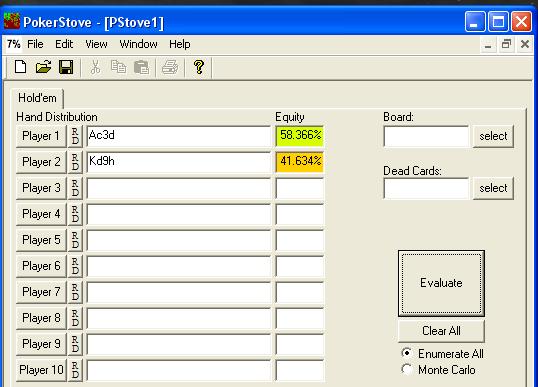Image resolution: width=538 pixels, height=387 pixels.
Task: Click the empty Player 10 hand field
Action: click(178, 370)
